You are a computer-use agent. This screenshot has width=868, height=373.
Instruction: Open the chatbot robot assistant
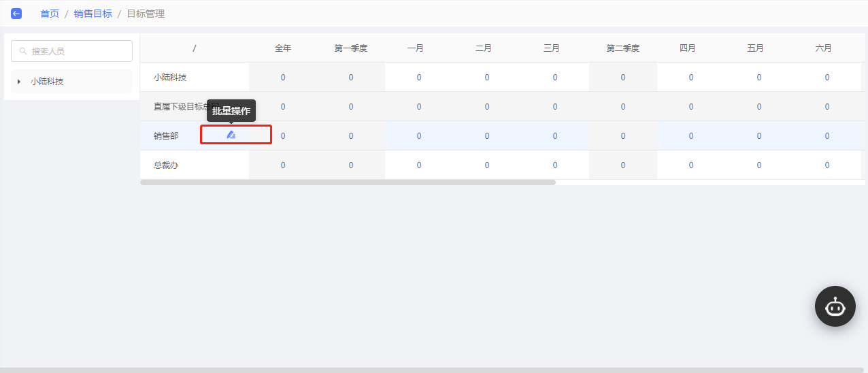pos(835,306)
